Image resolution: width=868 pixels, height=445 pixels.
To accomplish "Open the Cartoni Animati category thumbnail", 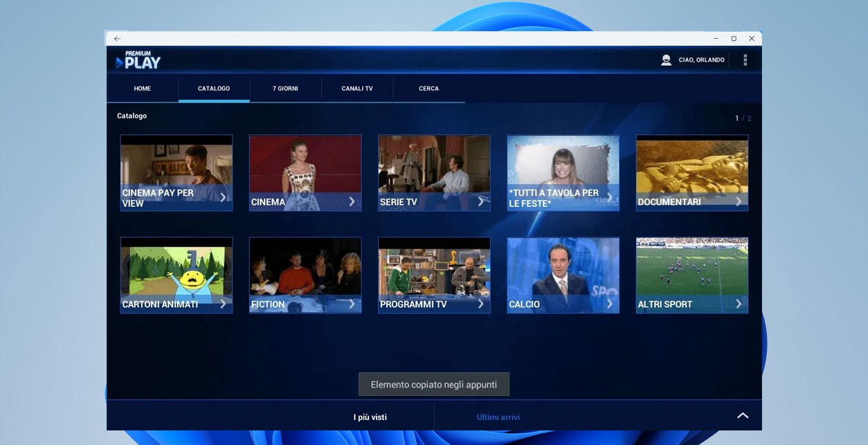I will [x=176, y=275].
